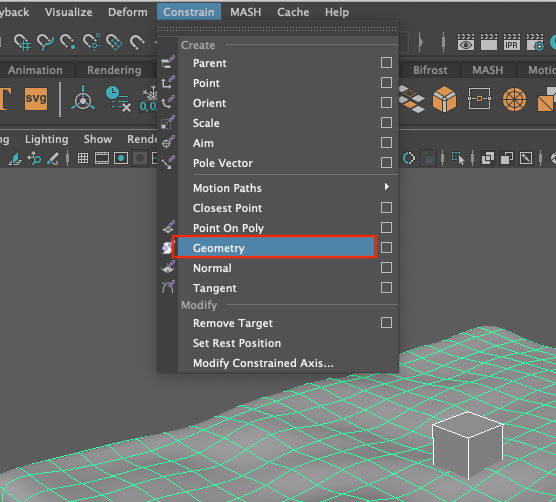Image resolution: width=556 pixels, height=502 pixels.
Task: Select the cube in the viewport
Action: pos(467,445)
